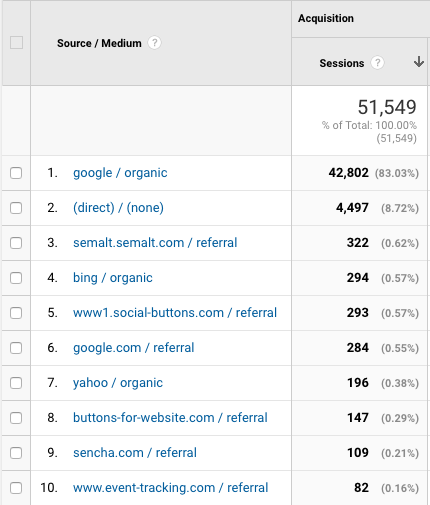Open the google / organic link

pyautogui.click(x=120, y=173)
